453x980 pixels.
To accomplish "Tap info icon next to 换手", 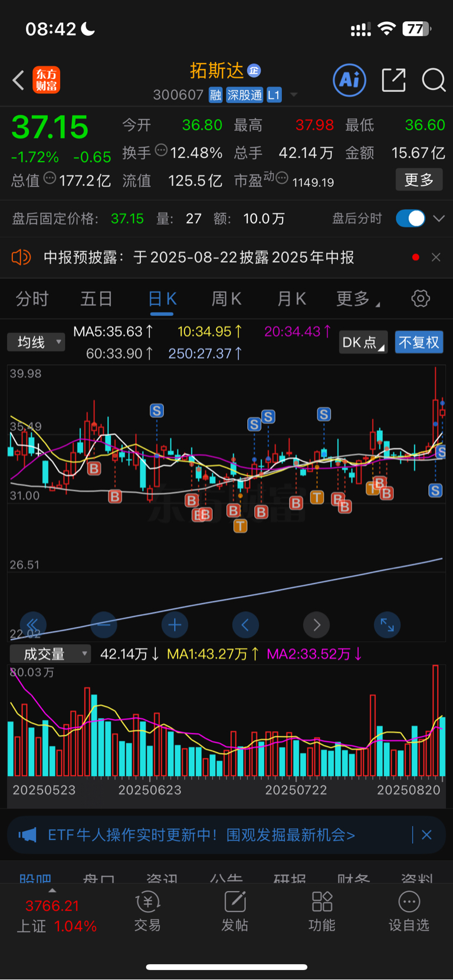I will click(161, 151).
